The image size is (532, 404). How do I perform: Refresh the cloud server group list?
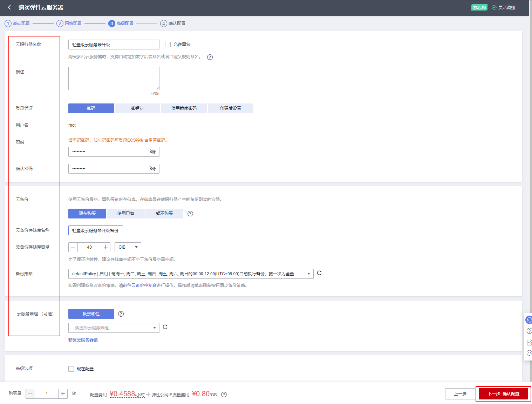[x=165, y=327]
